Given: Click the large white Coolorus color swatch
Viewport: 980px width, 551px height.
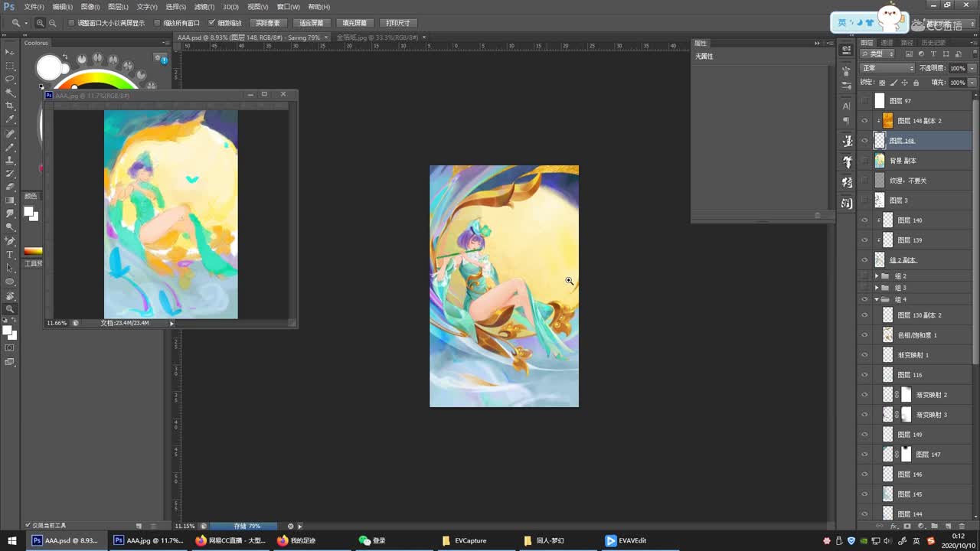Looking at the screenshot, I should [x=49, y=68].
